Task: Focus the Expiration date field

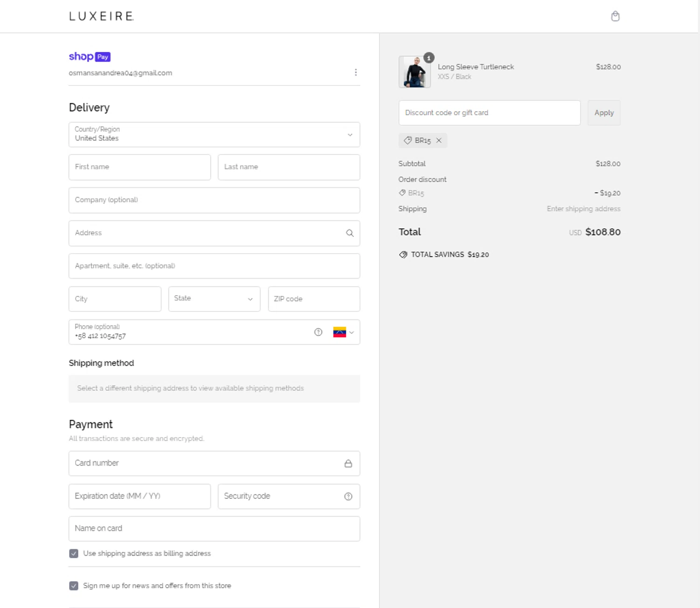Action: click(140, 496)
